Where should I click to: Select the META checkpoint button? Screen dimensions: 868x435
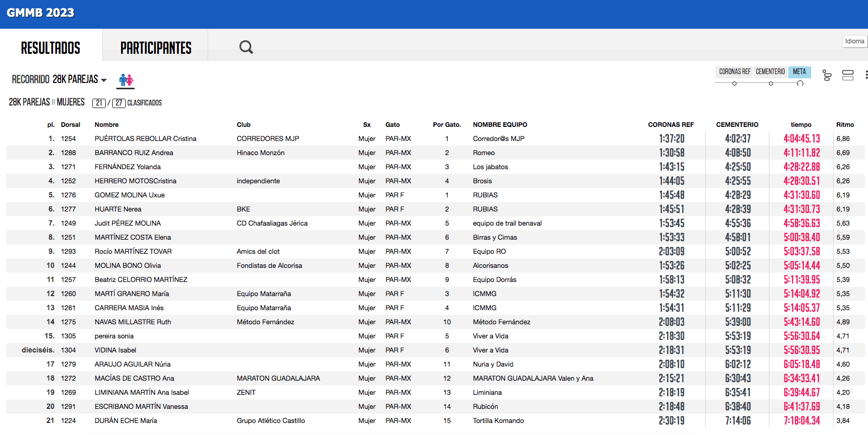click(x=799, y=72)
